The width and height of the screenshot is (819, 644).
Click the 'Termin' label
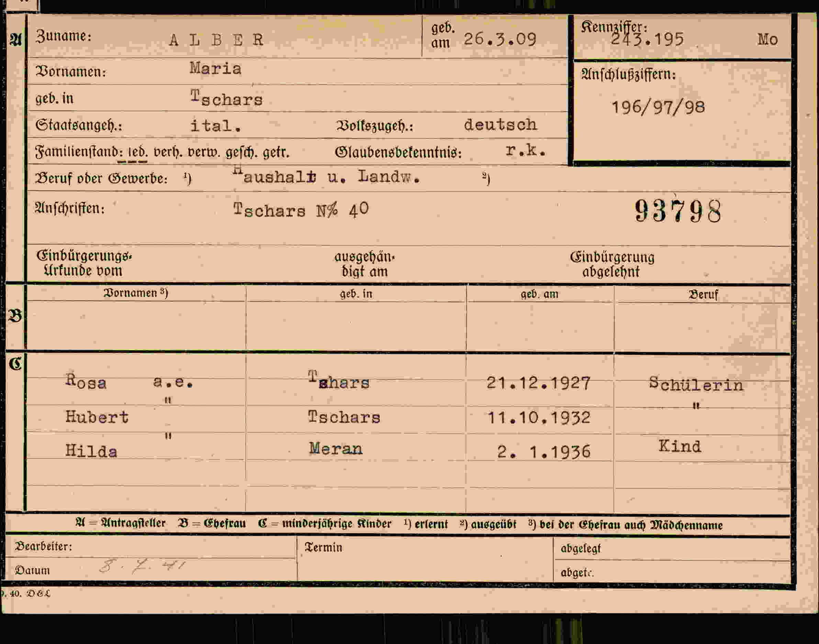[x=323, y=547]
